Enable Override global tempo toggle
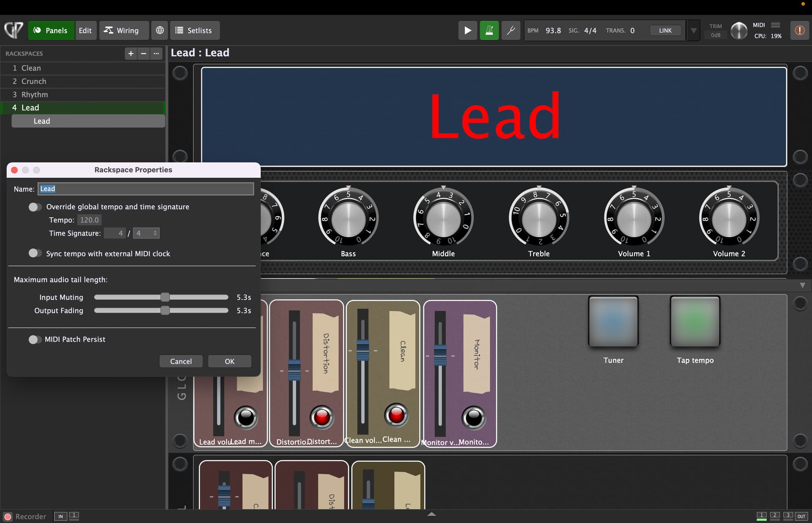 tap(35, 207)
